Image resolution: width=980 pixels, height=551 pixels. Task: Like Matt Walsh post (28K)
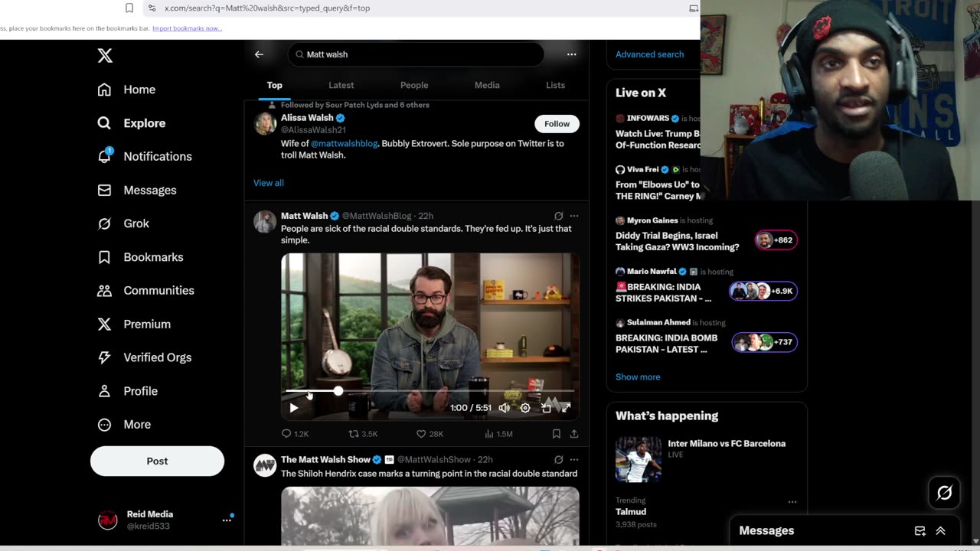(x=430, y=434)
